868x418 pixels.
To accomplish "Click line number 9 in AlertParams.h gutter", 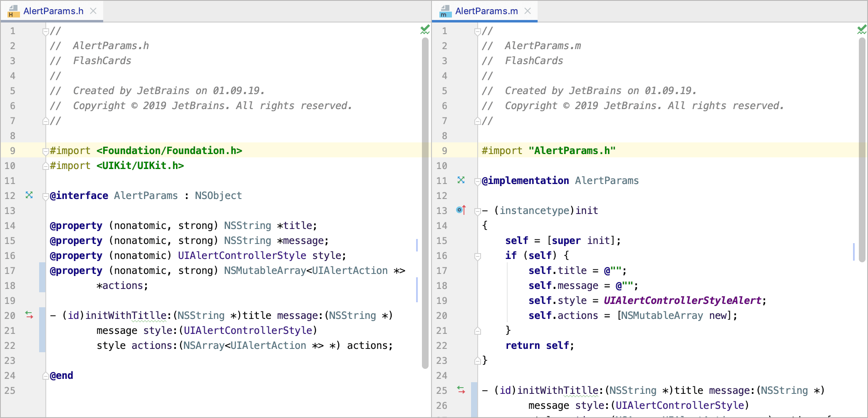I will [12, 151].
